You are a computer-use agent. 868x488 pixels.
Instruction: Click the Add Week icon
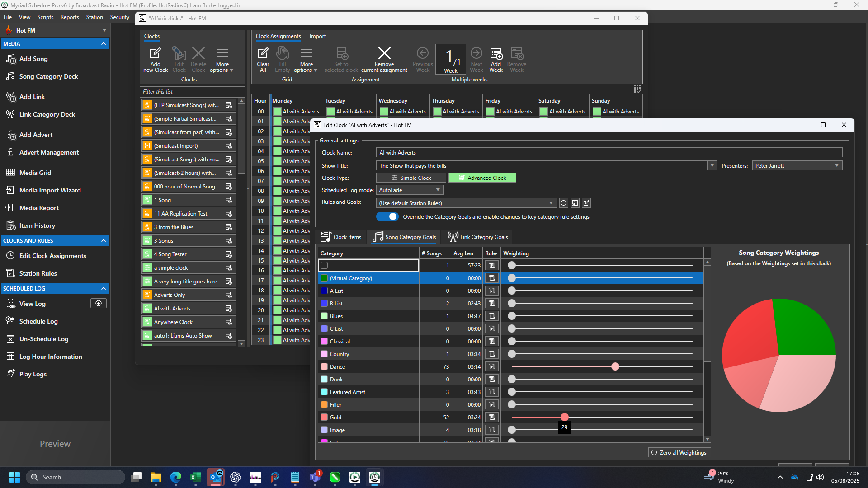coord(495,59)
